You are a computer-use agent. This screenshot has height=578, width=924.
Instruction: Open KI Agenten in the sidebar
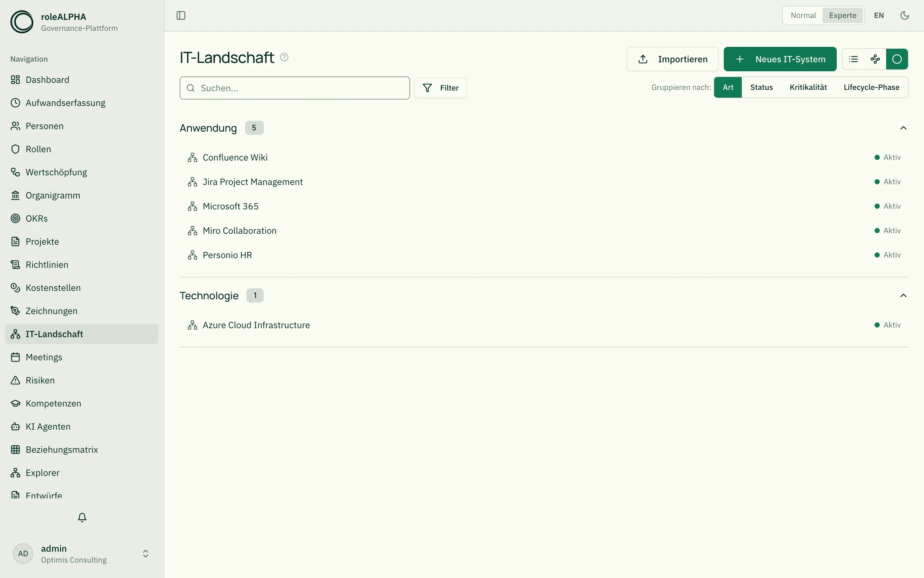click(82, 427)
